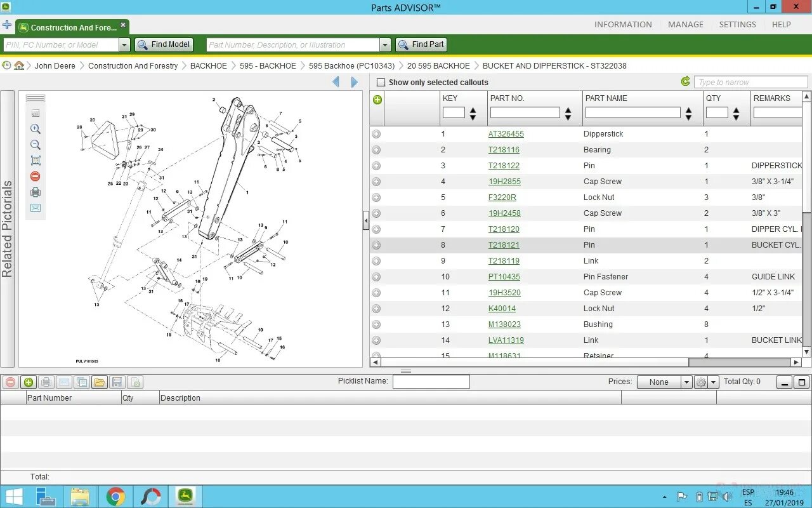Open part number link 19H2855
This screenshot has height=508, width=812.
tap(504, 182)
